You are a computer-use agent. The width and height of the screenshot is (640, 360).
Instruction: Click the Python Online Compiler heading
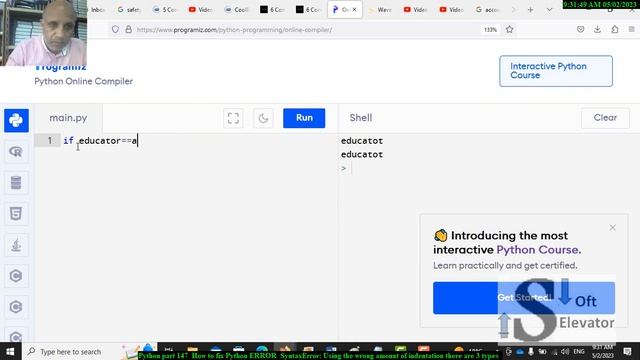click(84, 81)
